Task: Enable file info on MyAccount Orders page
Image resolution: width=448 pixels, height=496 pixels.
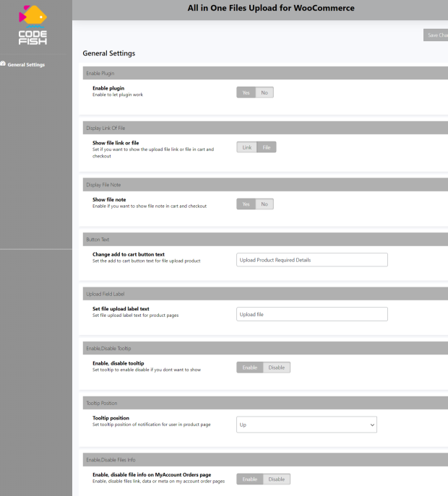Action: pyautogui.click(x=250, y=479)
